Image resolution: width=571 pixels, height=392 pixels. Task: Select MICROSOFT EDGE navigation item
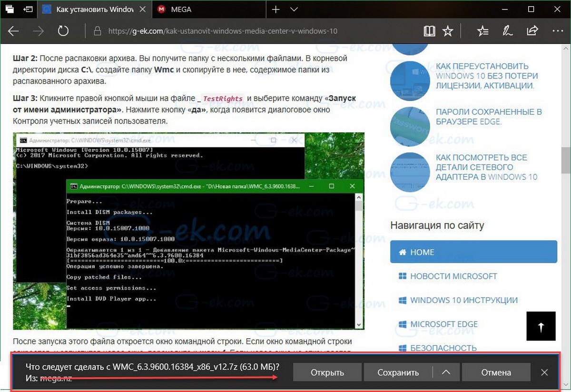tap(444, 324)
